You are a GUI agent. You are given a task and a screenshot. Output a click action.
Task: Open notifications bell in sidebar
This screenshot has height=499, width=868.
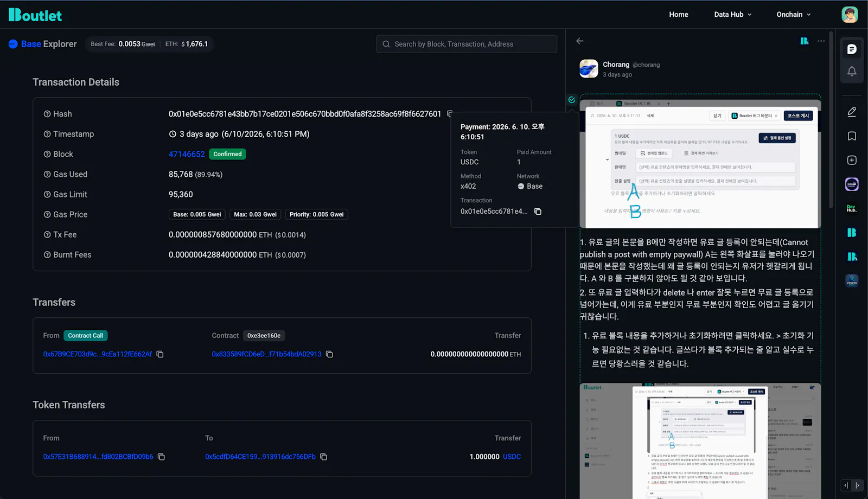(852, 71)
